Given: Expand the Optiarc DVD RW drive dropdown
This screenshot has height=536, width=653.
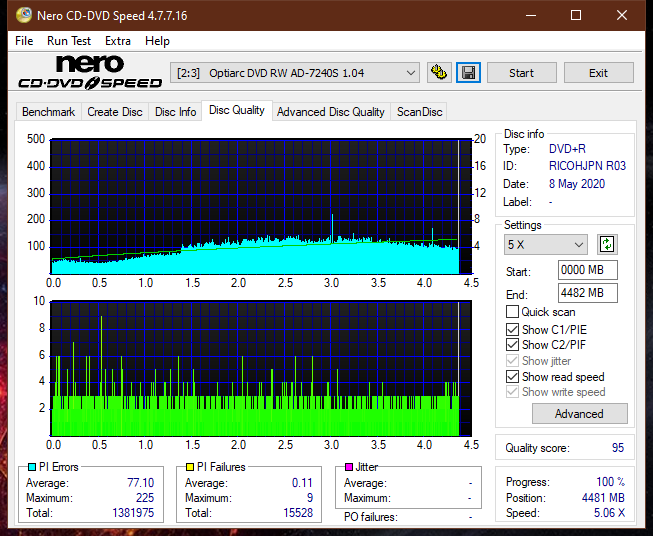Looking at the screenshot, I should click(x=295, y=73).
